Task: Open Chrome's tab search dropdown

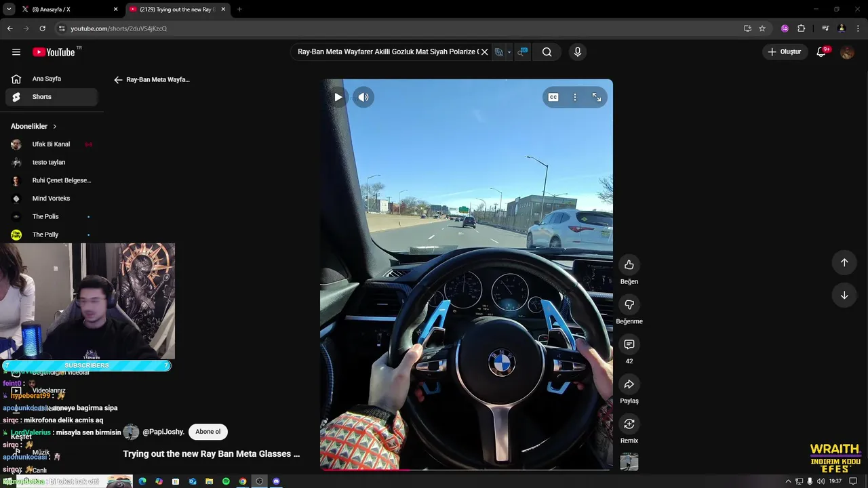Action: (9, 9)
